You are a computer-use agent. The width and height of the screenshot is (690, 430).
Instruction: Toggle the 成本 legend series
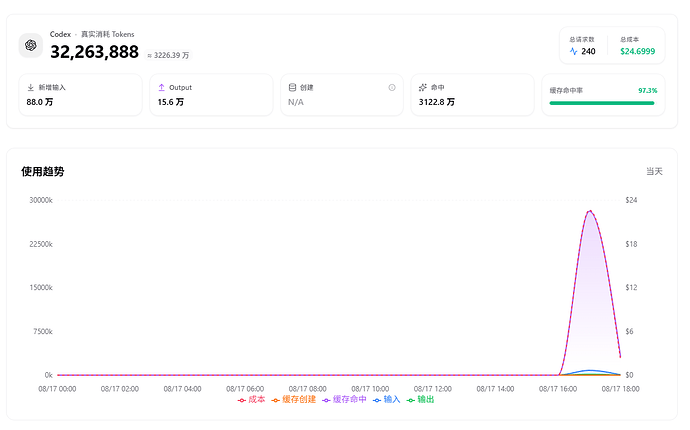(x=252, y=400)
